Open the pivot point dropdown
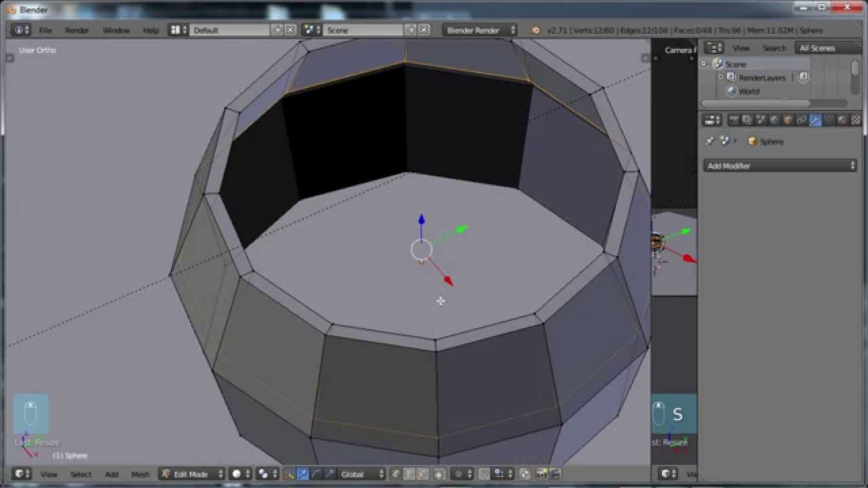 (x=267, y=474)
